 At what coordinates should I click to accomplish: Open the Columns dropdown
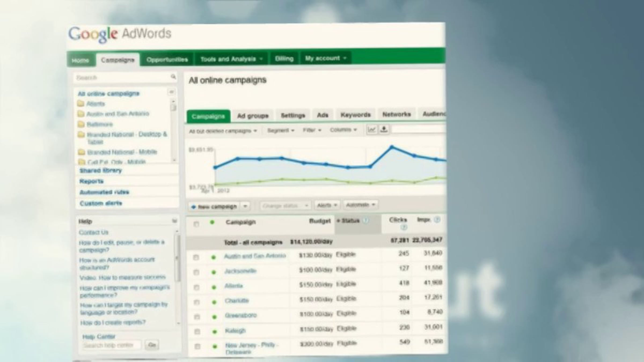coord(343,130)
